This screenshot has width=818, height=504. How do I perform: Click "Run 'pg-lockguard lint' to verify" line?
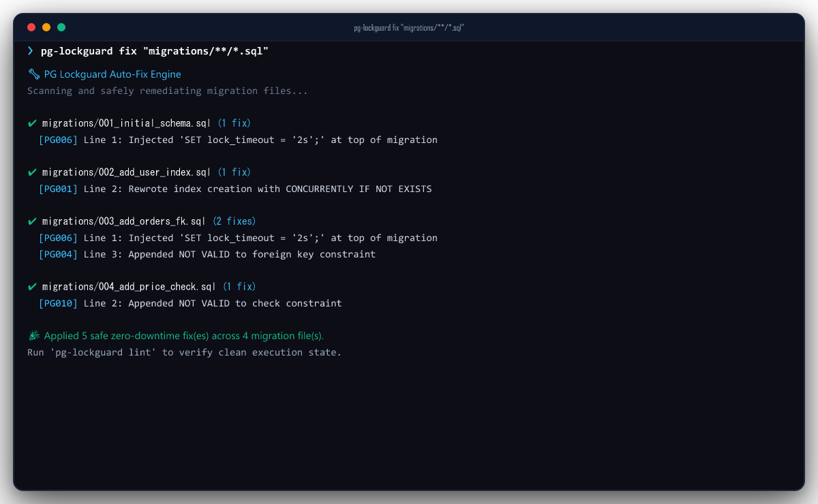click(x=184, y=352)
